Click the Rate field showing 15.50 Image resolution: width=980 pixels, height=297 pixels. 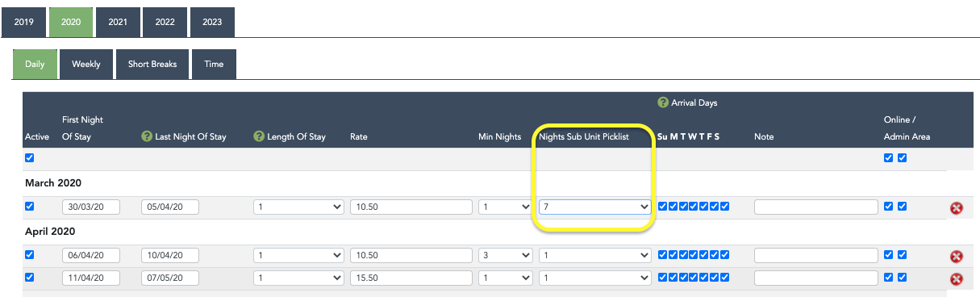point(411,278)
